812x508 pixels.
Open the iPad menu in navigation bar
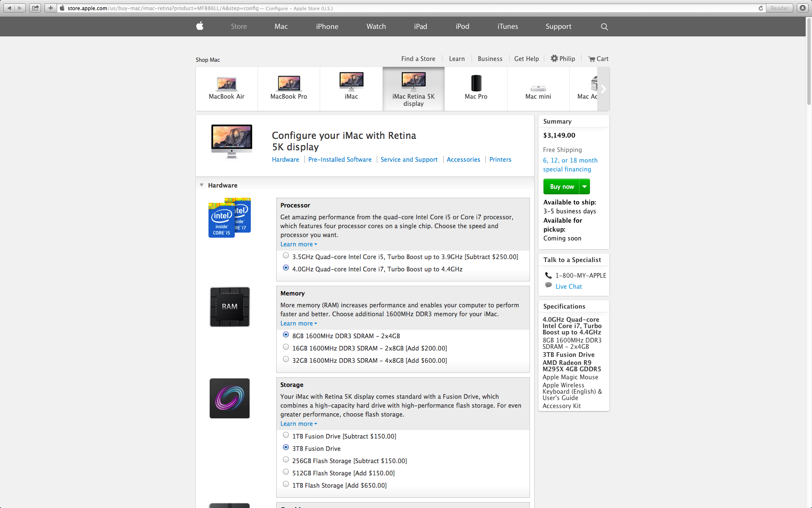point(420,26)
